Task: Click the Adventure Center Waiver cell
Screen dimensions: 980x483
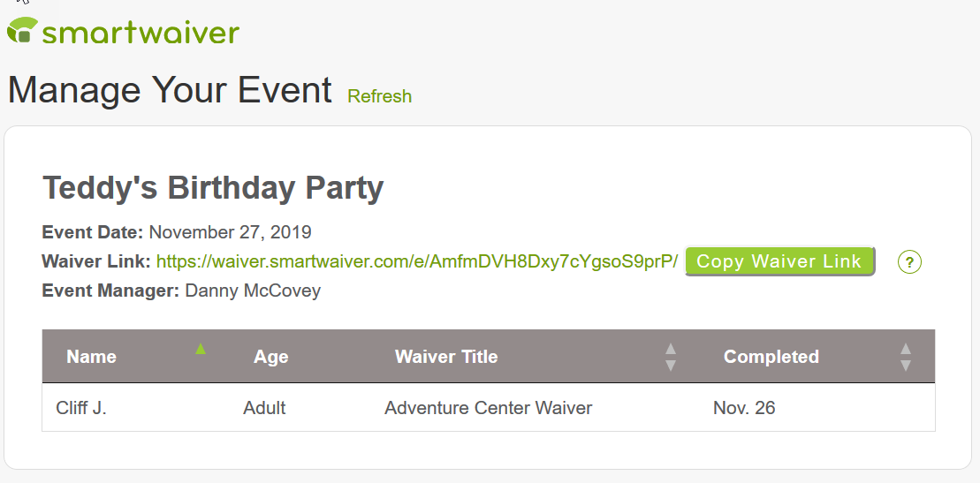Action: pos(488,408)
